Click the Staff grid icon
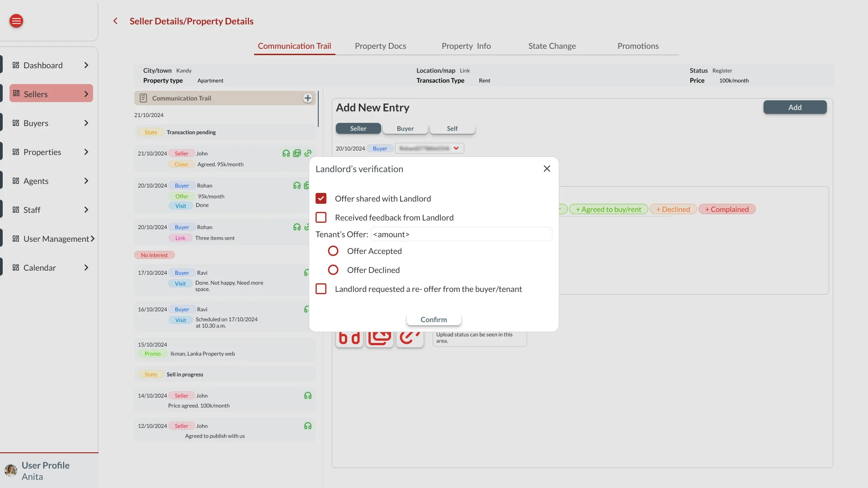 [16, 210]
